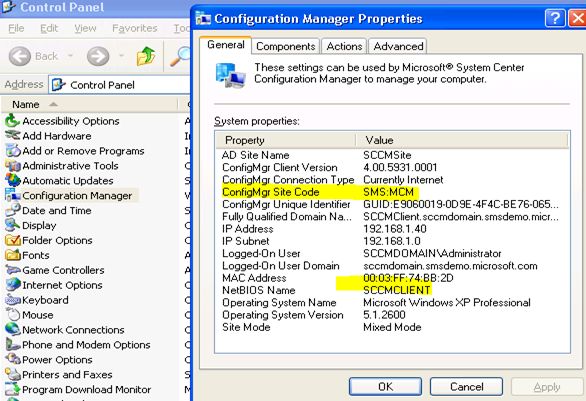Sort by the Name column header
The image size is (586, 401).
tap(90, 104)
